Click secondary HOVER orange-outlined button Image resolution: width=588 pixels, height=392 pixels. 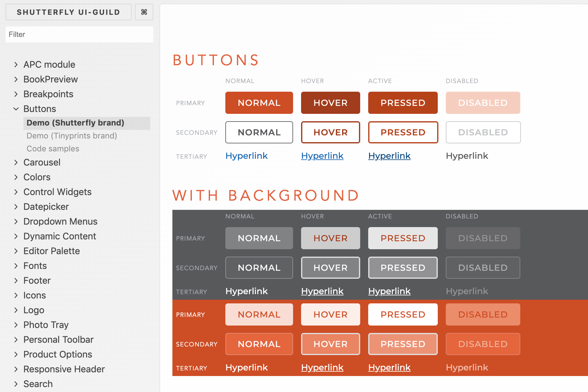(x=331, y=132)
